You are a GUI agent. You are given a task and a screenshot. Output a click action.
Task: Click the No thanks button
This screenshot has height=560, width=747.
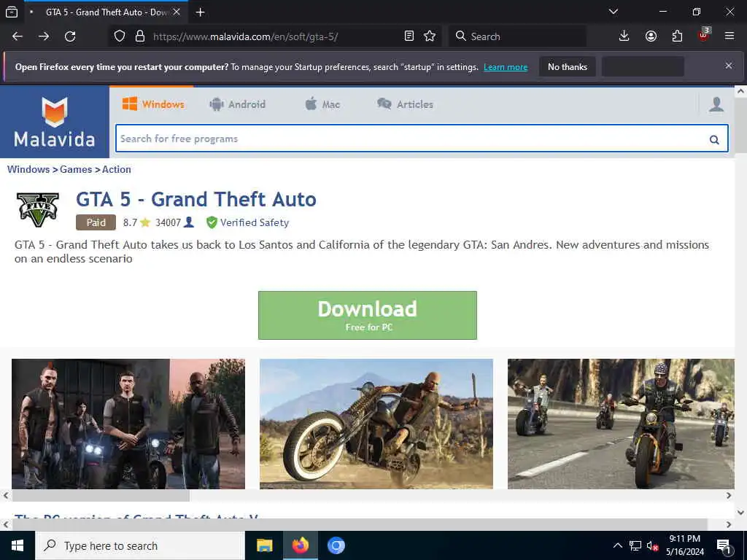pos(568,67)
